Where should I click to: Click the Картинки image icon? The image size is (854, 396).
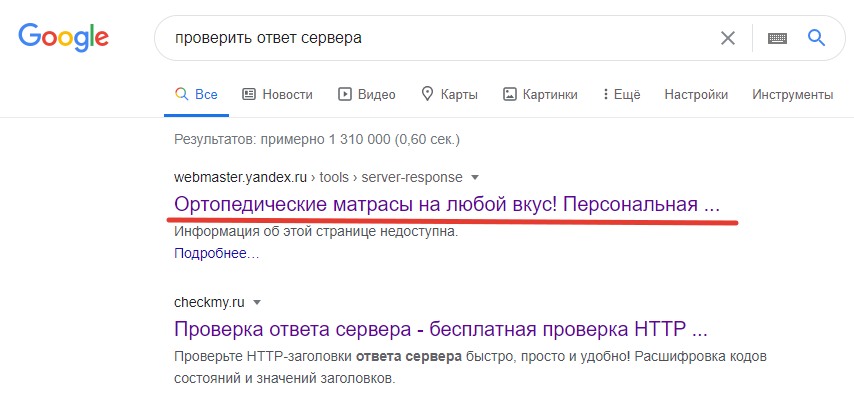509,94
